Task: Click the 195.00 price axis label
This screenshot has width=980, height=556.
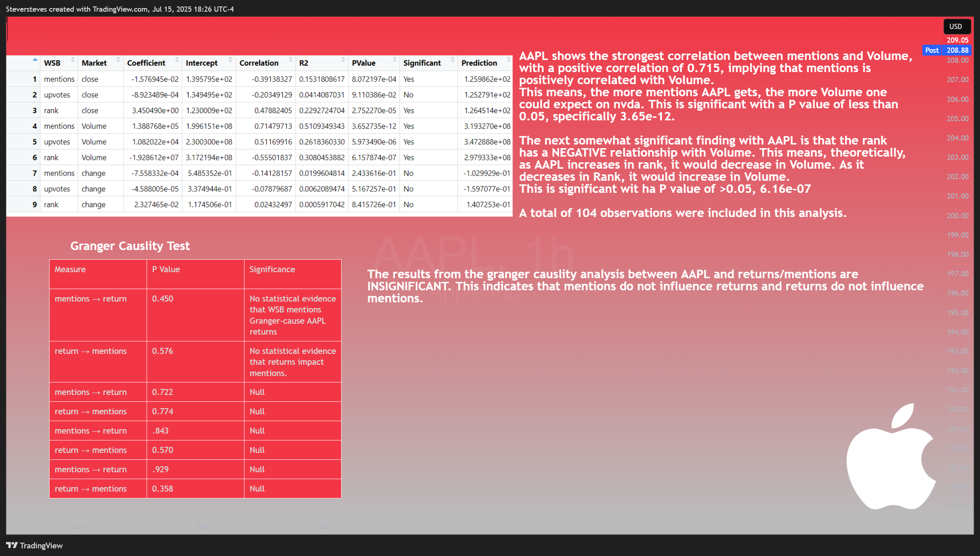Action: pyautogui.click(x=957, y=313)
